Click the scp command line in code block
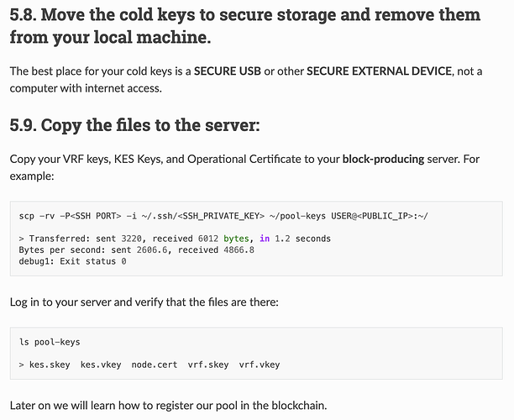This screenshot has width=514, height=420. [223, 216]
